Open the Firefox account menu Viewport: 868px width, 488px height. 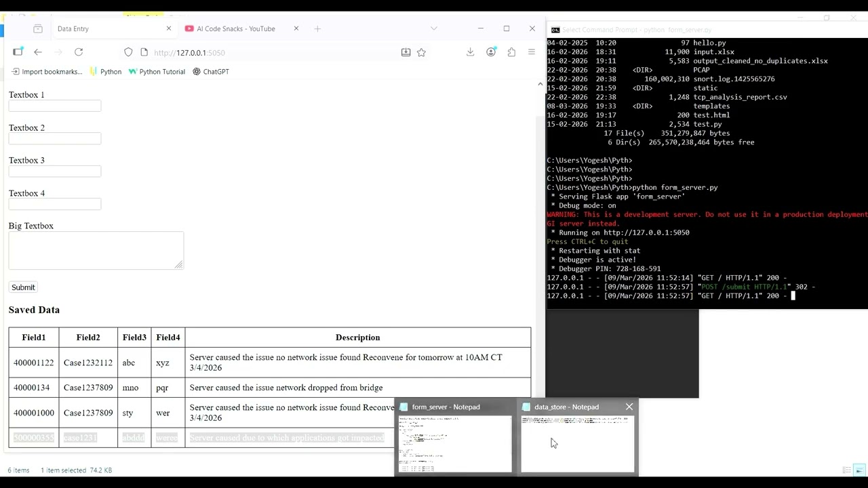click(x=491, y=52)
